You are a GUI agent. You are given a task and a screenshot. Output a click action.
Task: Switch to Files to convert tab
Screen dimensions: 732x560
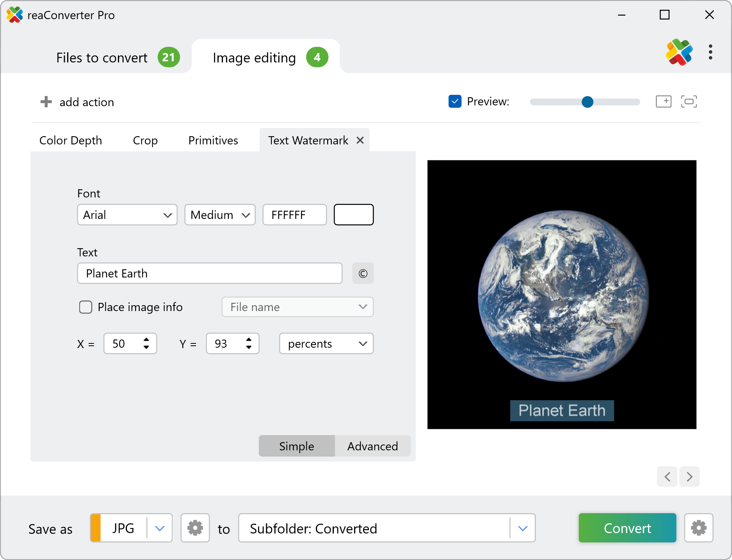(102, 58)
